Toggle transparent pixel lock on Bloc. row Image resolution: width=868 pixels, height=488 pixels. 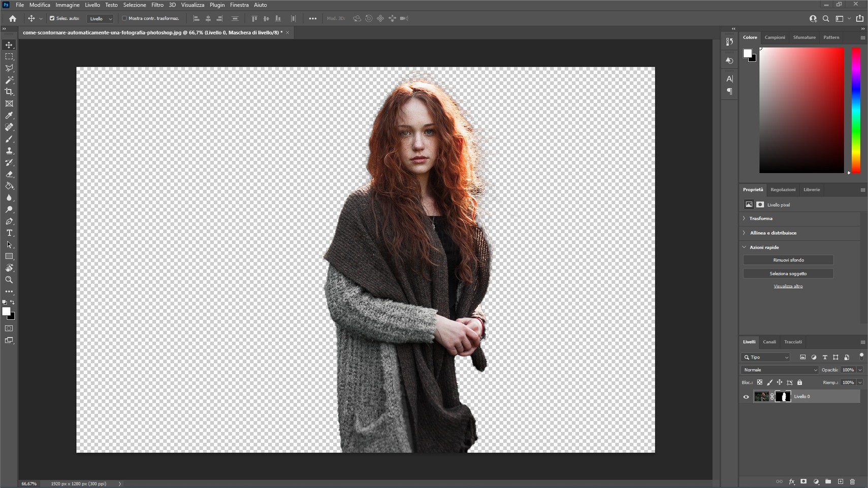[x=760, y=382]
